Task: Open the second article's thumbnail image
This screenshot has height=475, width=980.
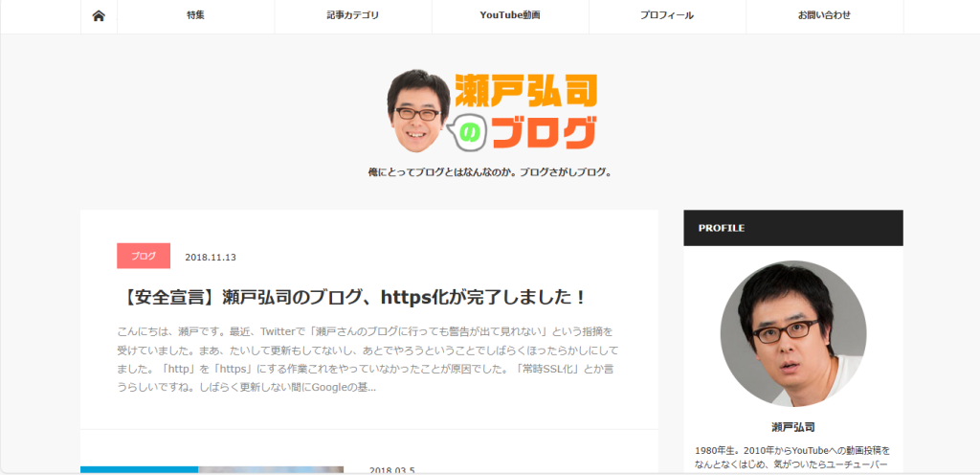Action: [x=212, y=469]
